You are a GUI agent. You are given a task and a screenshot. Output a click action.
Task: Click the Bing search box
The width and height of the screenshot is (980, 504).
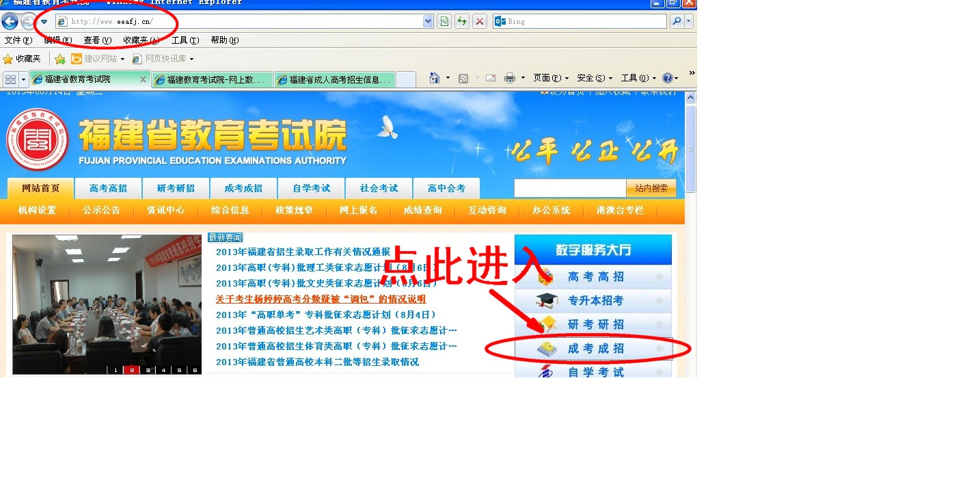(580, 21)
